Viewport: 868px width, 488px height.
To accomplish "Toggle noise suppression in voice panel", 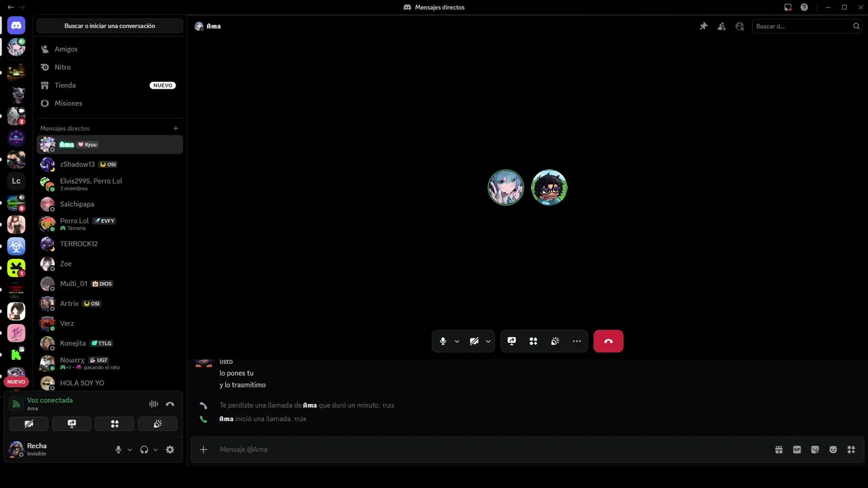I will tap(154, 404).
